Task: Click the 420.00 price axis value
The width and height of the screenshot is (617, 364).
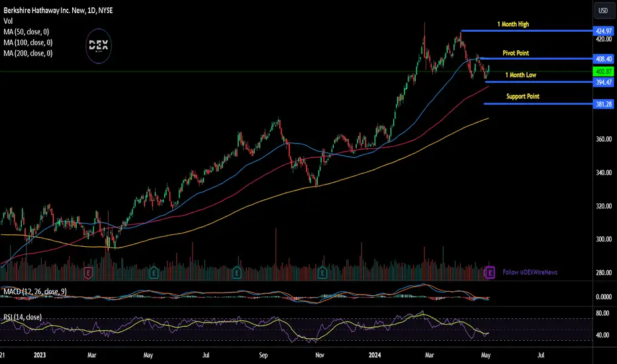Action: pos(604,39)
